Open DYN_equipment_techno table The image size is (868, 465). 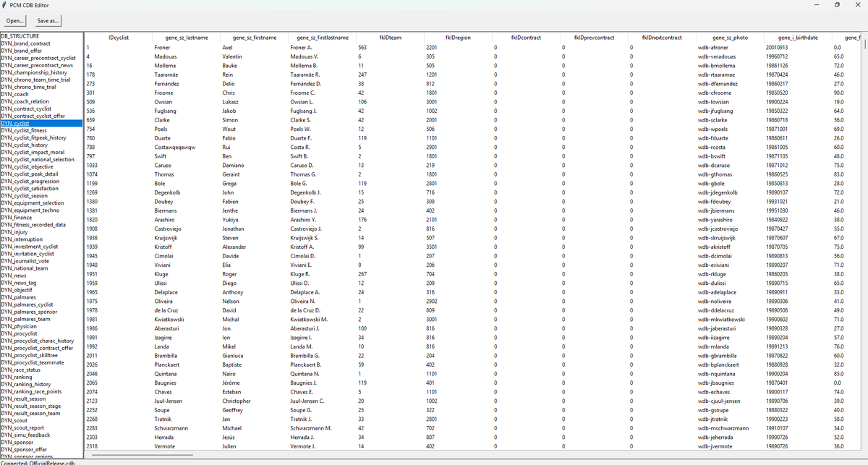tap(30, 210)
